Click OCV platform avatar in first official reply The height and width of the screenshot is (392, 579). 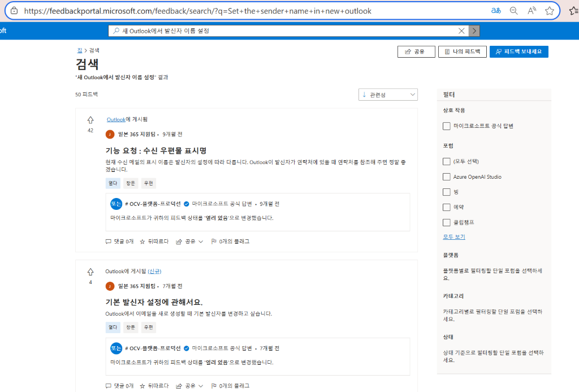click(116, 204)
